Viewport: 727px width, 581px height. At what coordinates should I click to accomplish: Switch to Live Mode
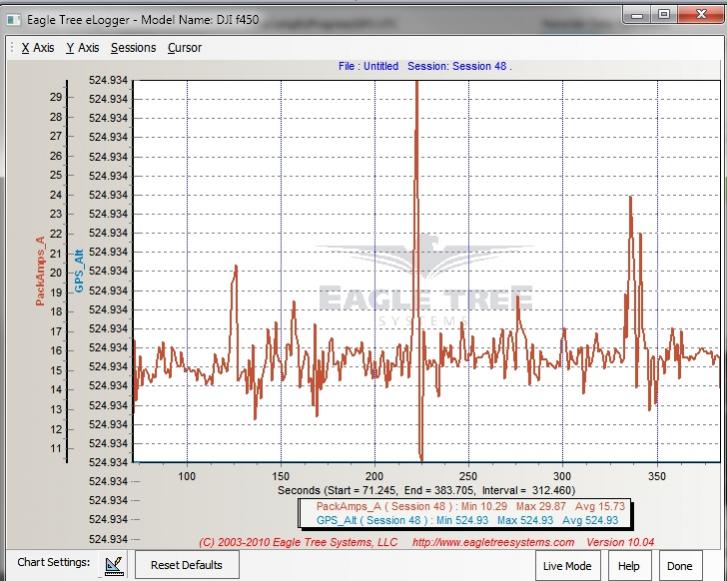567,565
